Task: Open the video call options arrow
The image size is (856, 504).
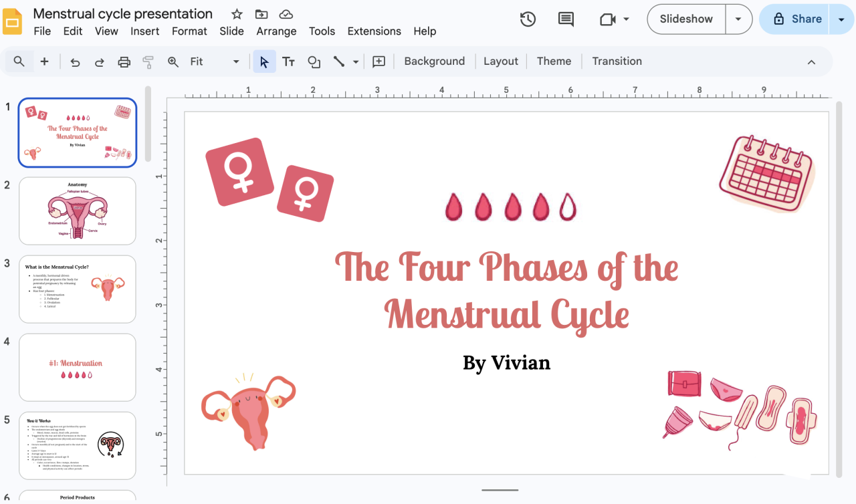Action: (x=626, y=19)
